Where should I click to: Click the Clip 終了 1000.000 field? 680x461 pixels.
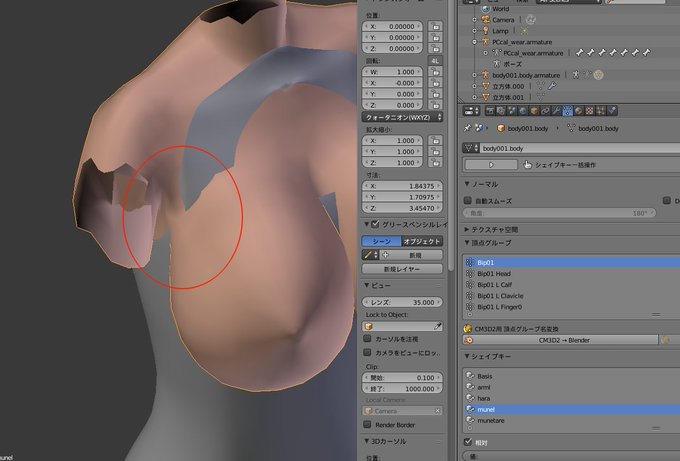pyautogui.click(x=402, y=389)
